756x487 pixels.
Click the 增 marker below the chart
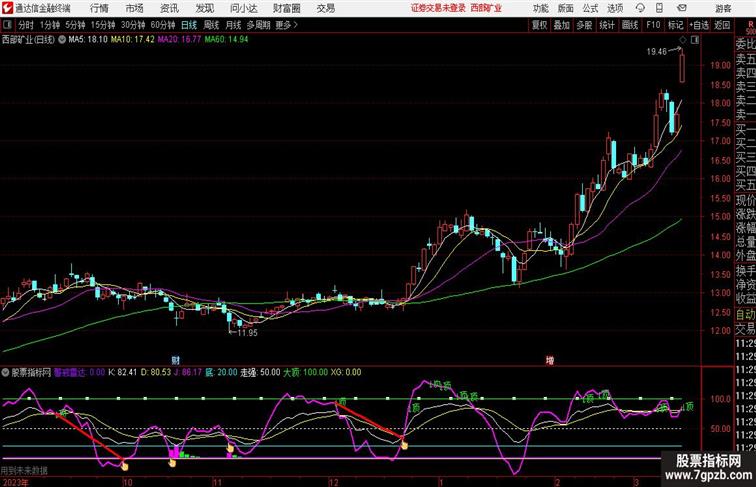pyautogui.click(x=550, y=360)
